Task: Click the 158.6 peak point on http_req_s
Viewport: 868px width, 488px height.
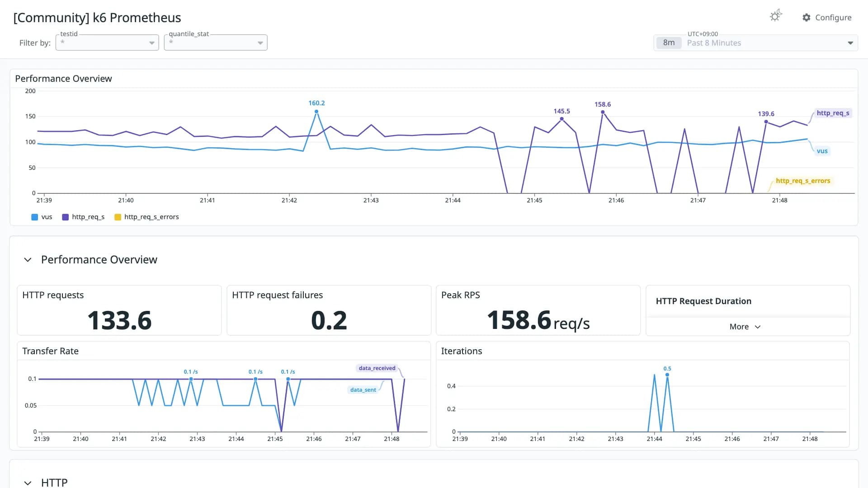Action: (x=603, y=112)
